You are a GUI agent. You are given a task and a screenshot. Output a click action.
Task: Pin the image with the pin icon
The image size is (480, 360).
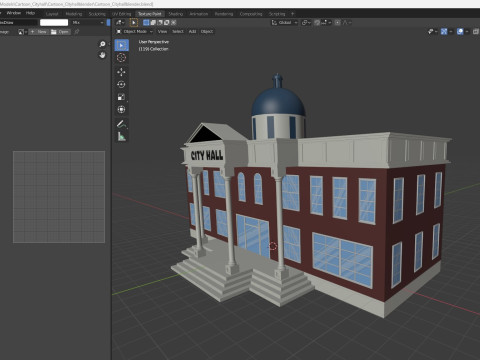pyautogui.click(x=77, y=32)
